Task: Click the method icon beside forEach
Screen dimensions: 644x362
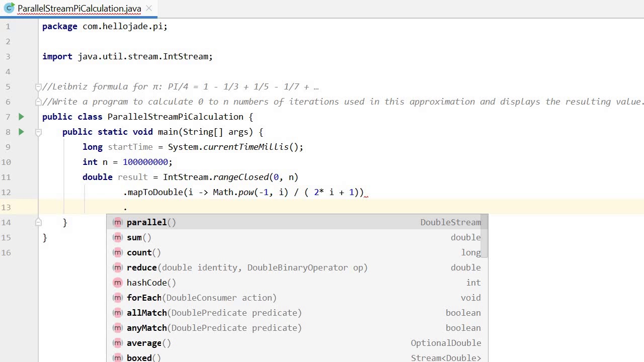Action: (118, 298)
